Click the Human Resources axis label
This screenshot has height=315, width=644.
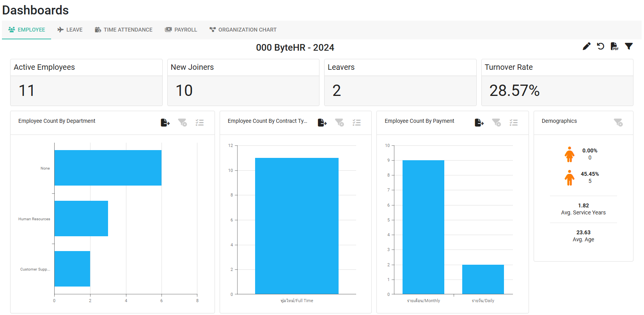click(34, 219)
